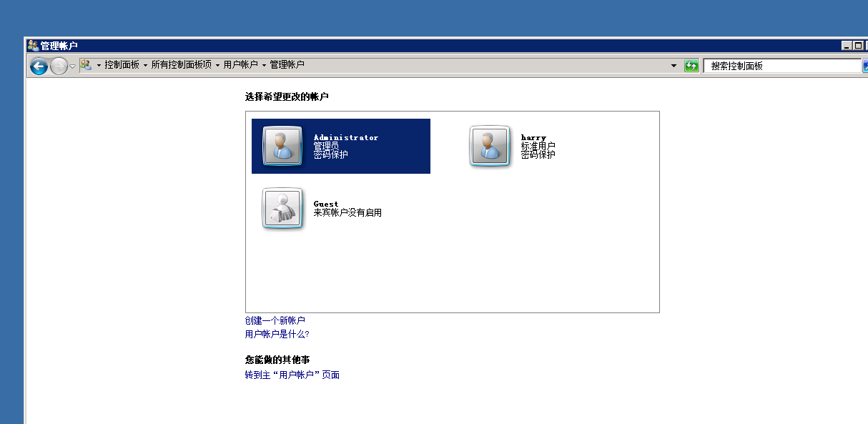The width and height of the screenshot is (868, 424).
Task: Click the 搜索控制面板 search box
Action: coord(782,66)
